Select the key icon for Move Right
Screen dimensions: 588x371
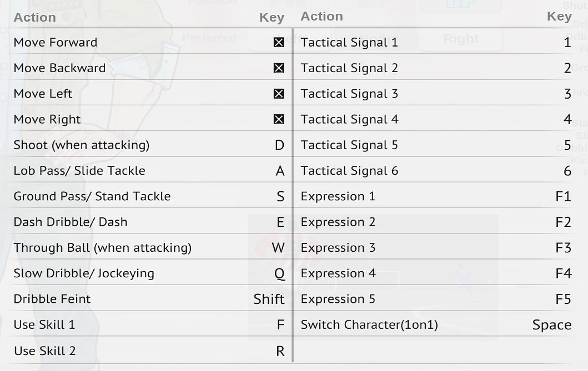(x=279, y=119)
